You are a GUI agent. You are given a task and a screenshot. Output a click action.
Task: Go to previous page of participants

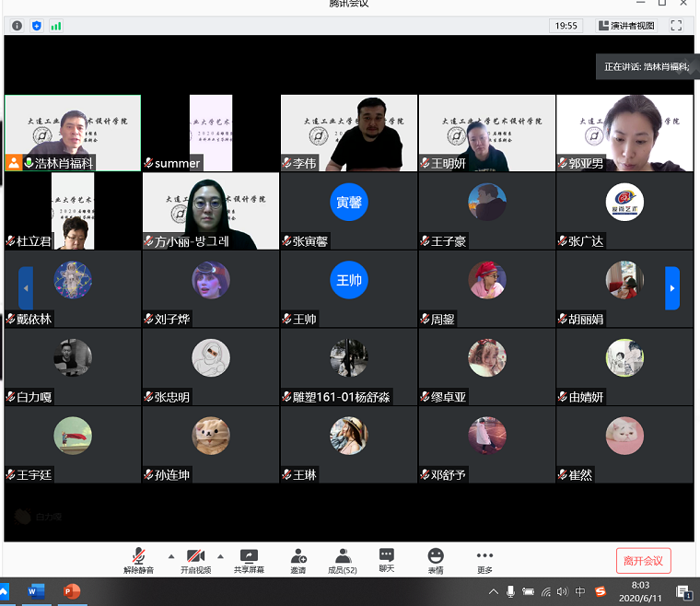pyautogui.click(x=26, y=288)
